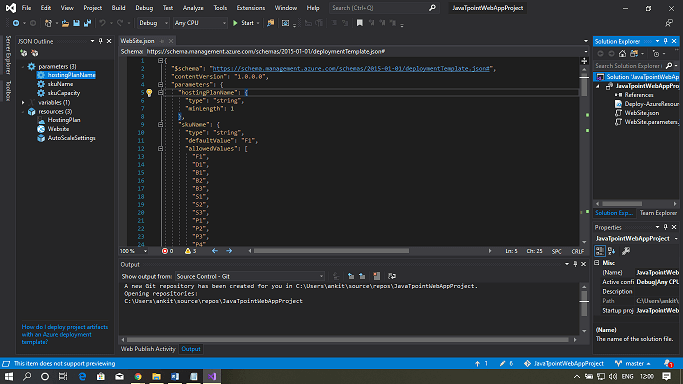Screen dimensions: 683x384
Task: Click the Solution Explorer search magnifier icon
Action: click(x=669, y=66)
